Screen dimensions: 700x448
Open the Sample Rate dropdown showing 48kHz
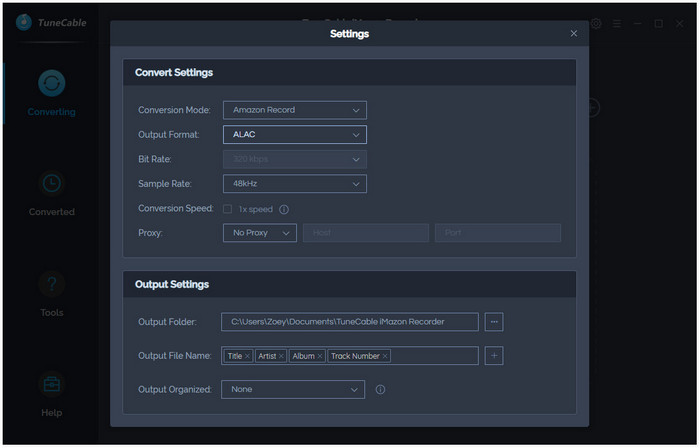coord(295,184)
